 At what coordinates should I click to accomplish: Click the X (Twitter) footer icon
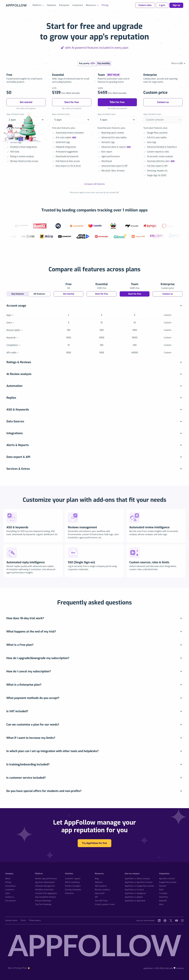[171, 920]
